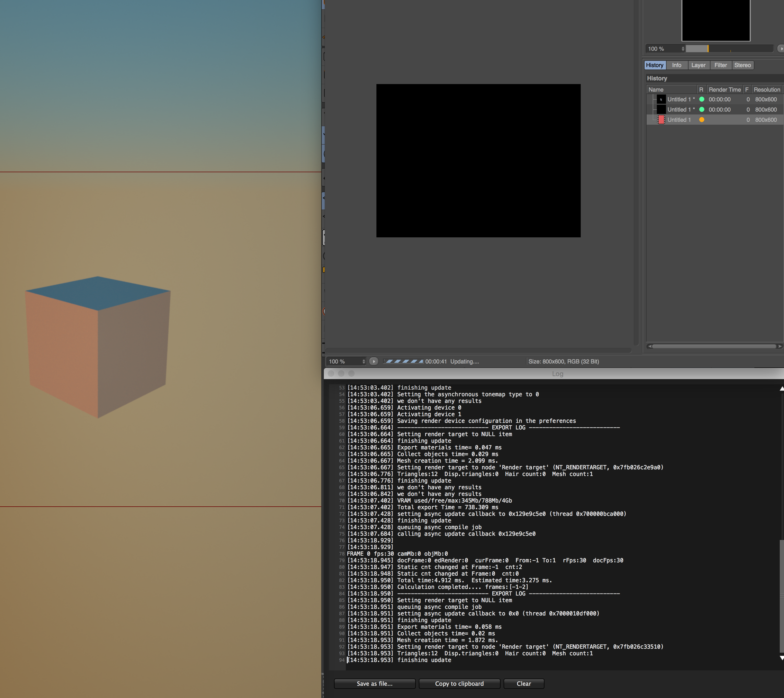The height and width of the screenshot is (698, 784).
Task: Click the Save as file... button
Action: pyautogui.click(x=374, y=683)
